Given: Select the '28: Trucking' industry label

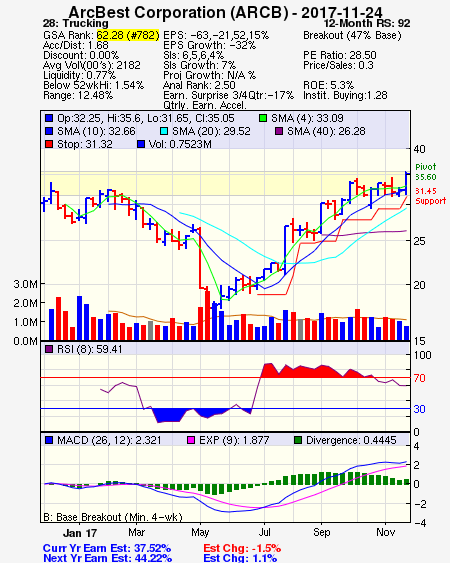Looking at the screenshot, I should [75, 23].
